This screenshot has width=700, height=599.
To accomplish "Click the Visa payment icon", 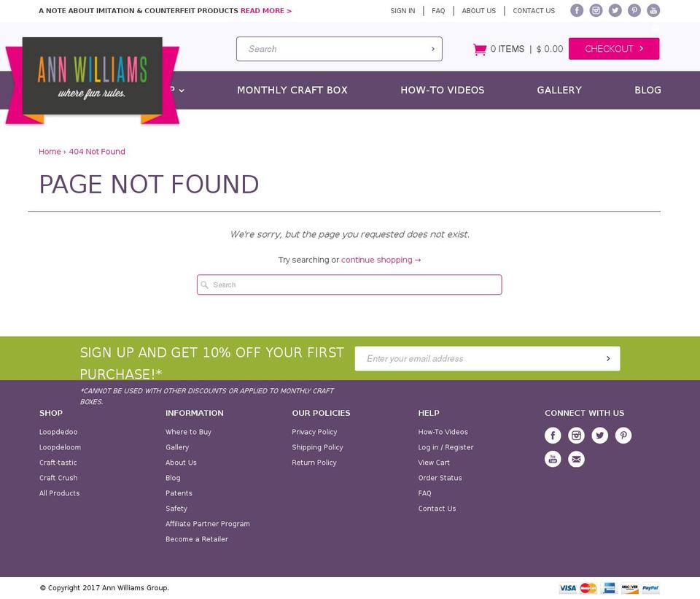I will pyautogui.click(x=567, y=588).
